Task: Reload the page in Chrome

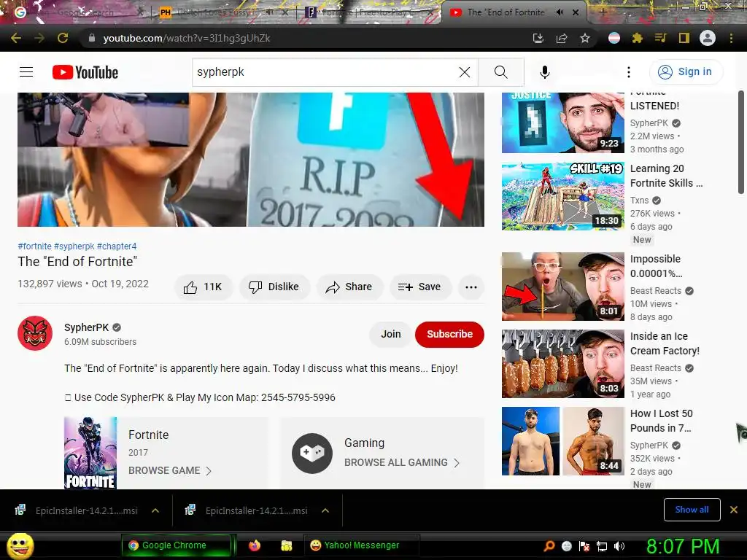Action: (x=63, y=38)
